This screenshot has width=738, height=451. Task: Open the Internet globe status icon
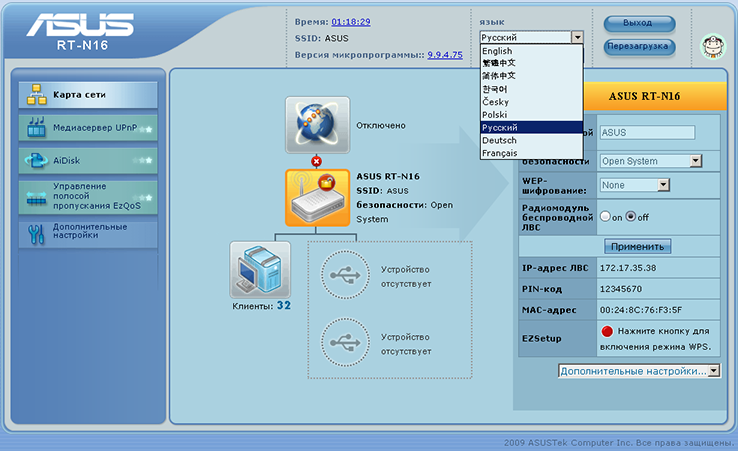pyautogui.click(x=317, y=125)
